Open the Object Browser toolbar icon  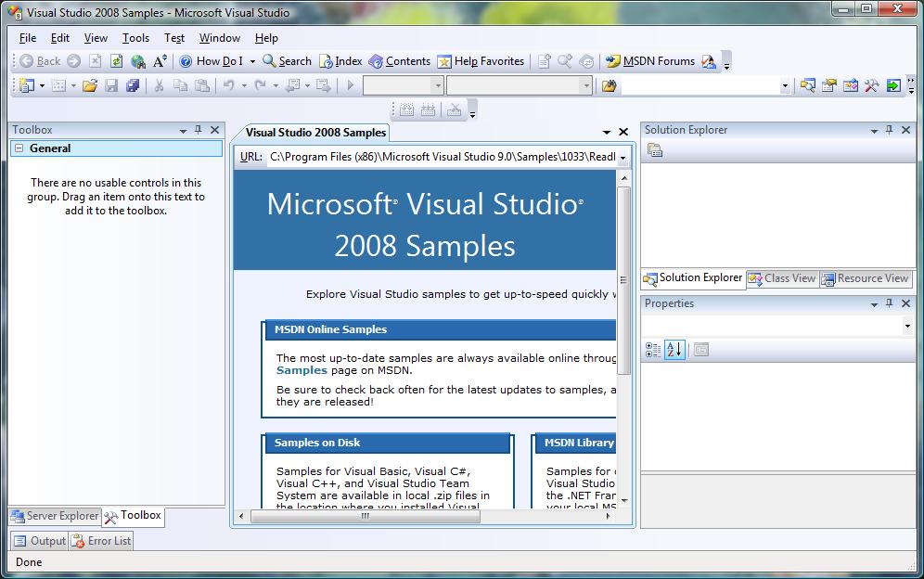pyautogui.click(x=851, y=86)
